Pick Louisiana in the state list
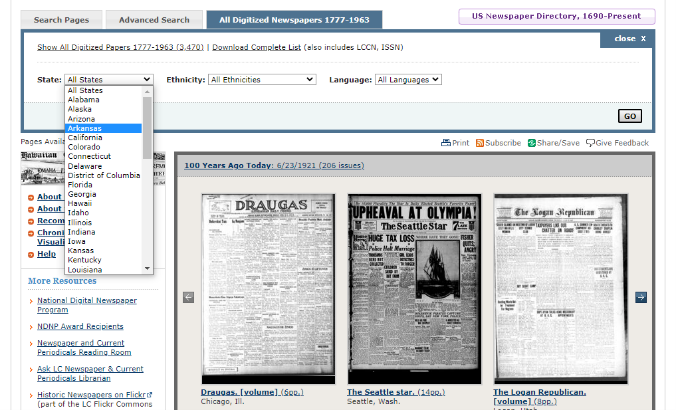676x410 pixels. (x=103, y=269)
